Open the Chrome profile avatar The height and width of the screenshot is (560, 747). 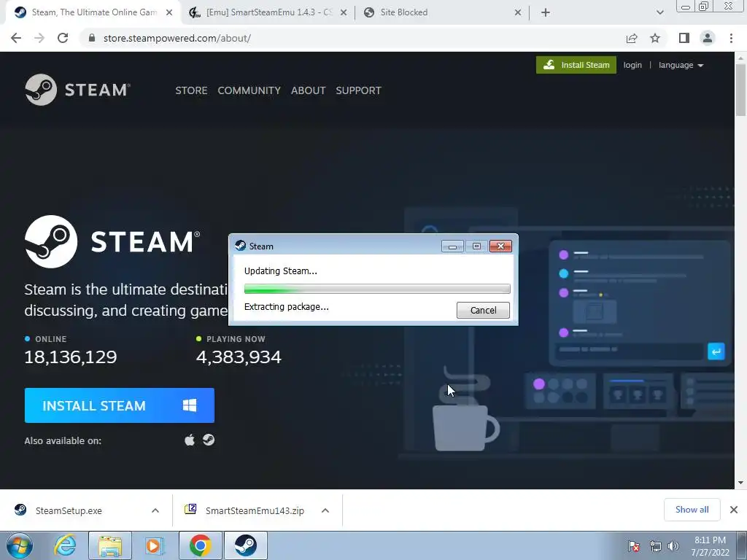[x=708, y=38]
